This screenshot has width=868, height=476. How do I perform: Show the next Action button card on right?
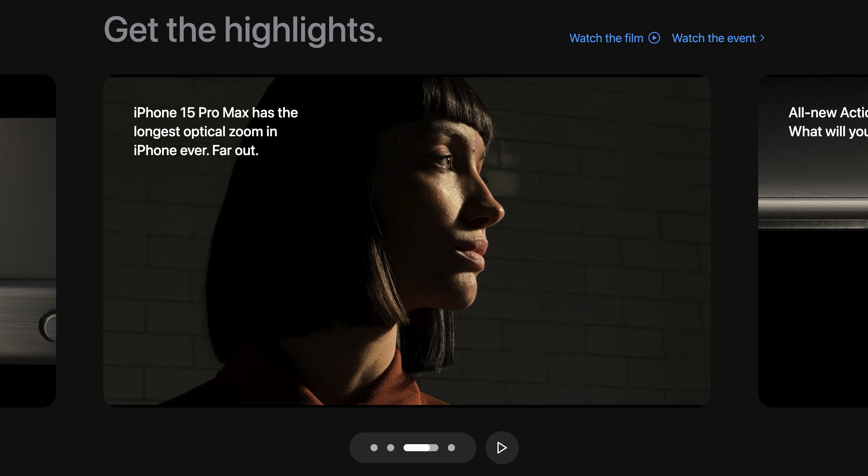[x=813, y=241]
